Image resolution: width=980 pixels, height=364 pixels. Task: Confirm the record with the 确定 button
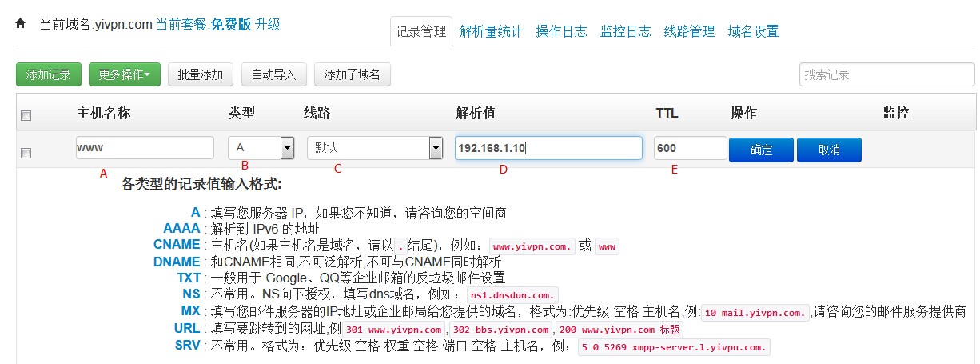pos(762,150)
